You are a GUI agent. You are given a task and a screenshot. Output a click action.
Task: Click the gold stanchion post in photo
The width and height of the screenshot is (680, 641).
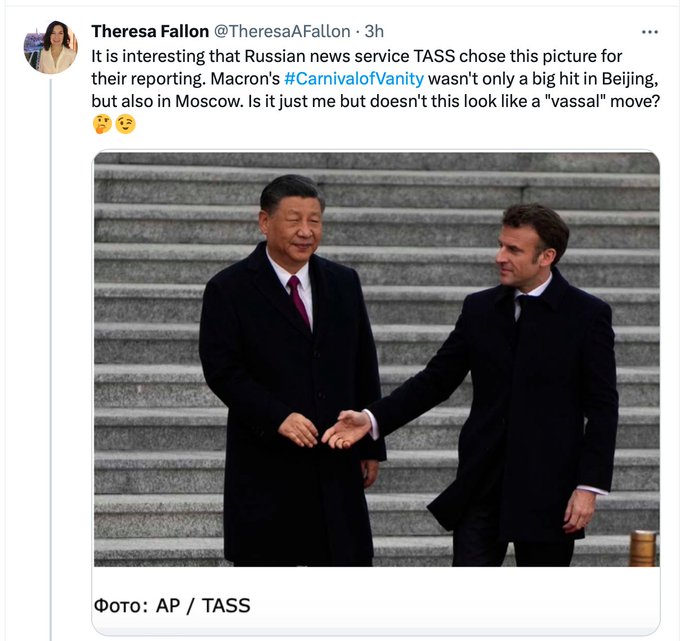tap(643, 548)
